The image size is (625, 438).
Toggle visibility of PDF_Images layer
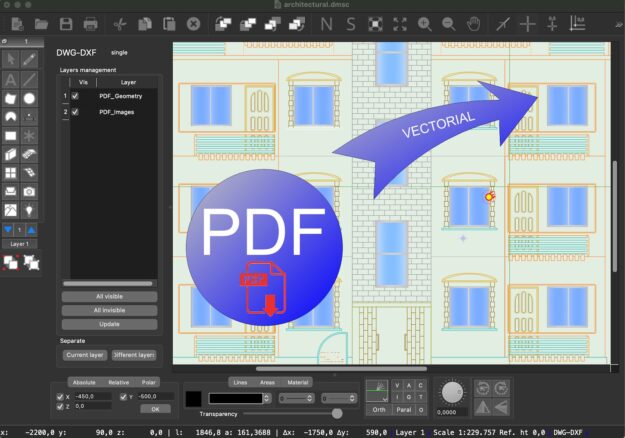pyautogui.click(x=75, y=112)
